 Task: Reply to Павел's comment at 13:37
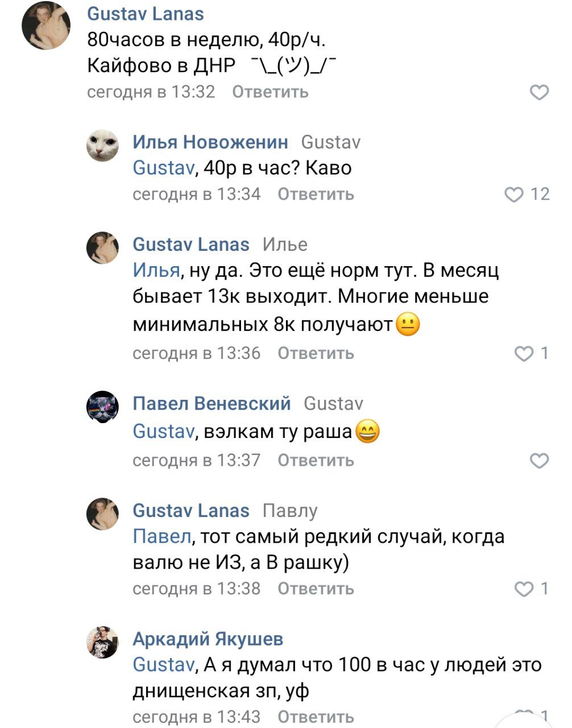(316, 460)
